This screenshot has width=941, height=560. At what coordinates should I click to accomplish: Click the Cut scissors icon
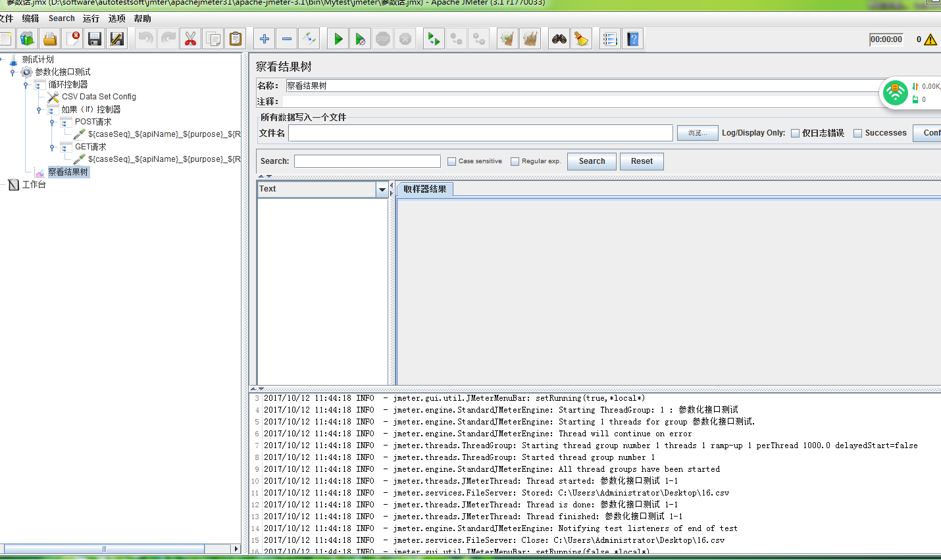click(190, 39)
